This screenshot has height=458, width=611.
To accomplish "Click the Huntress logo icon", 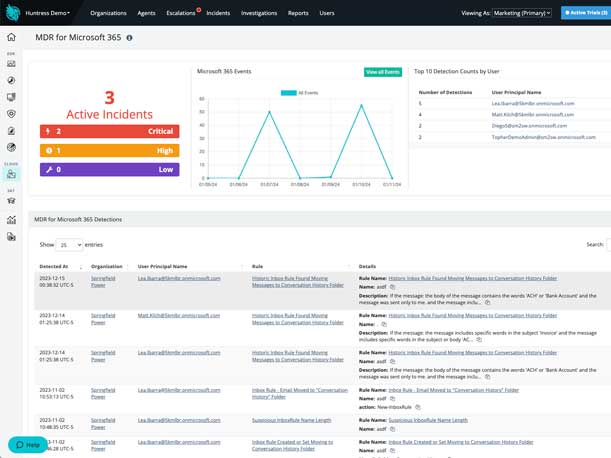I will (11, 13).
